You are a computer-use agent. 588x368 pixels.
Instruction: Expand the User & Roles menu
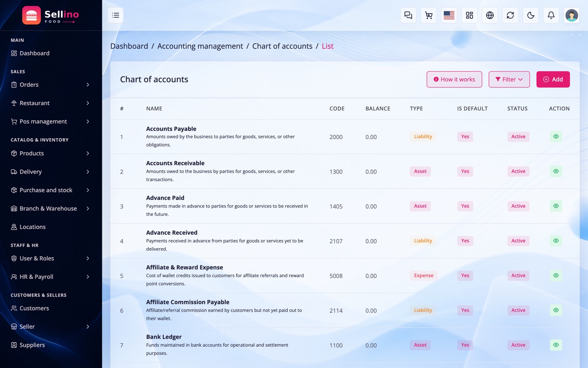(51, 258)
